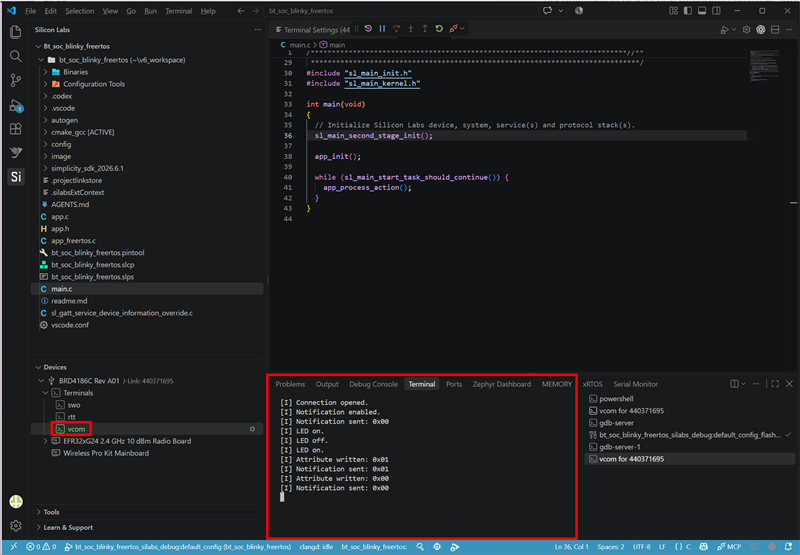800x555 pixels.
Task: Maximize the panel size icon
Action: 775,384
